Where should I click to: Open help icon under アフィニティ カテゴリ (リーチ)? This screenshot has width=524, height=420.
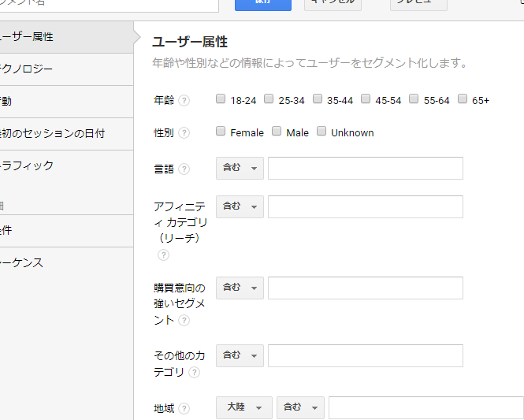coord(163,255)
